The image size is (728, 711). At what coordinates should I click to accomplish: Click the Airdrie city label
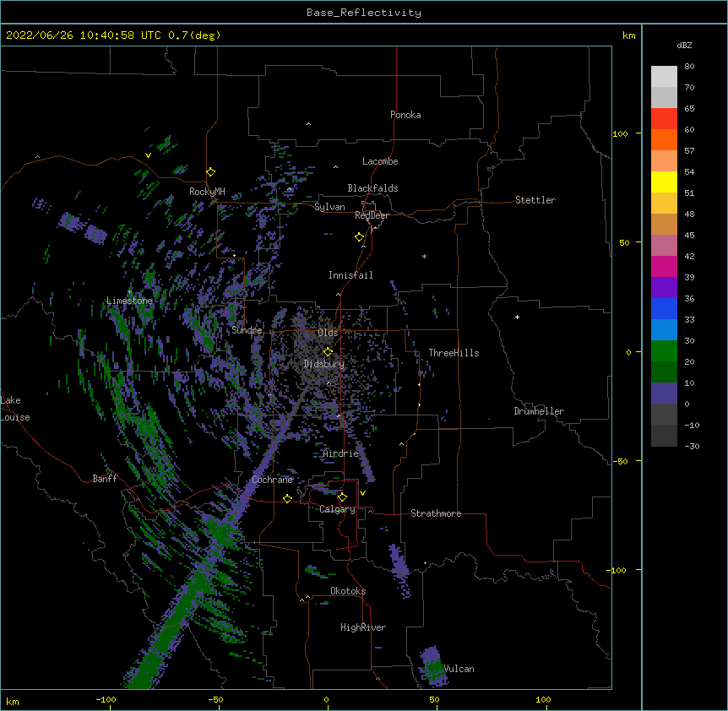(x=341, y=453)
